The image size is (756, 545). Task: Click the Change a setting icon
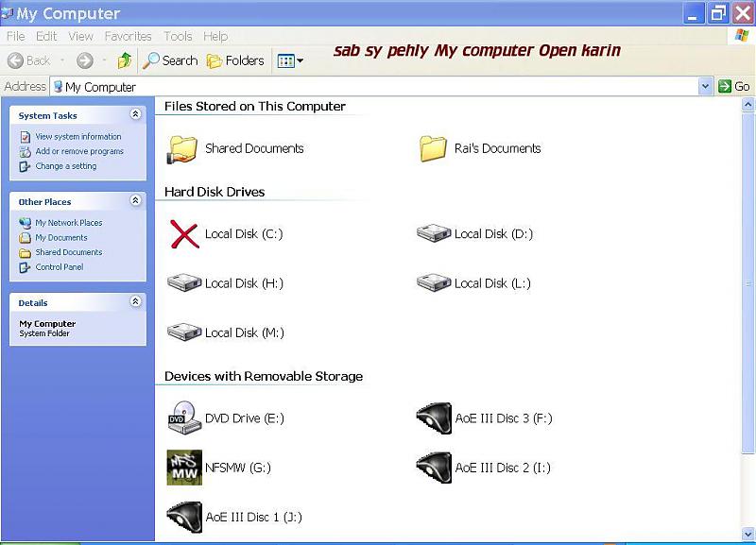(26, 166)
